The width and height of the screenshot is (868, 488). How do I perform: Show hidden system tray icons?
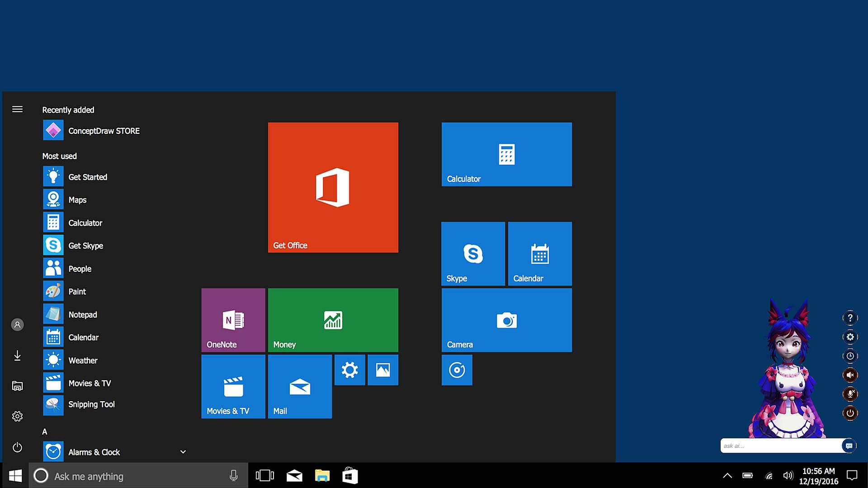pyautogui.click(x=727, y=476)
